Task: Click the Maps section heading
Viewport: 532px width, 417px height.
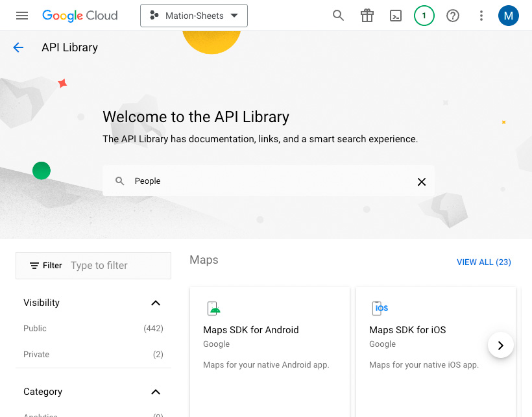Action: point(204,260)
